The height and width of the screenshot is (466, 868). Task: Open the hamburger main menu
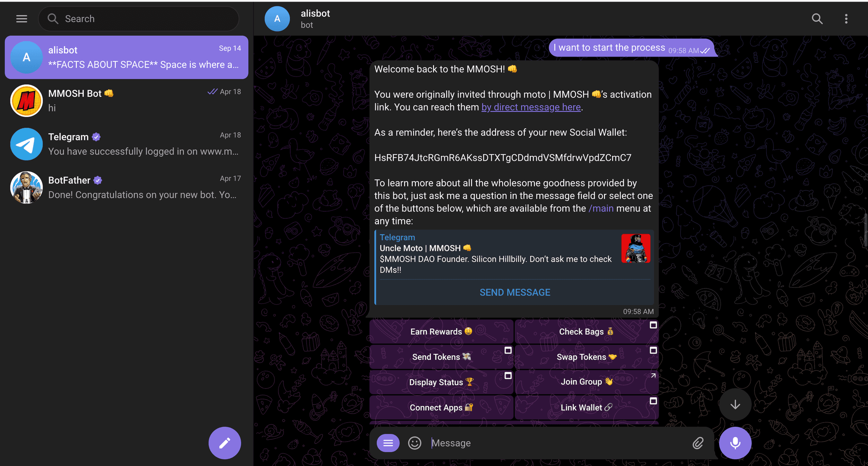pos(22,19)
